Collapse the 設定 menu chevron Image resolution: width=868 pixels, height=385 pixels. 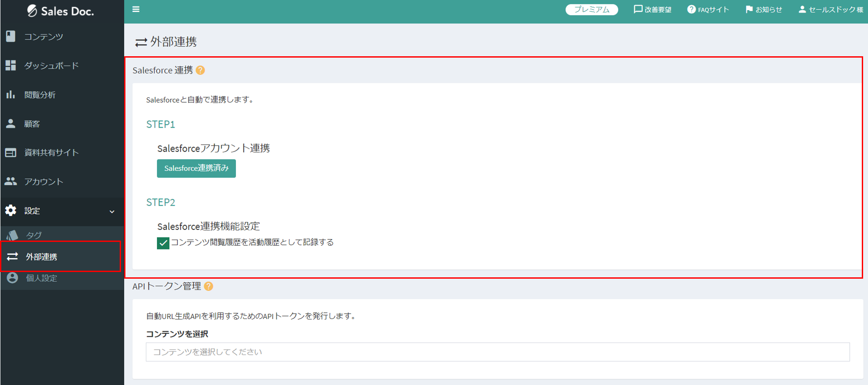[x=112, y=211]
